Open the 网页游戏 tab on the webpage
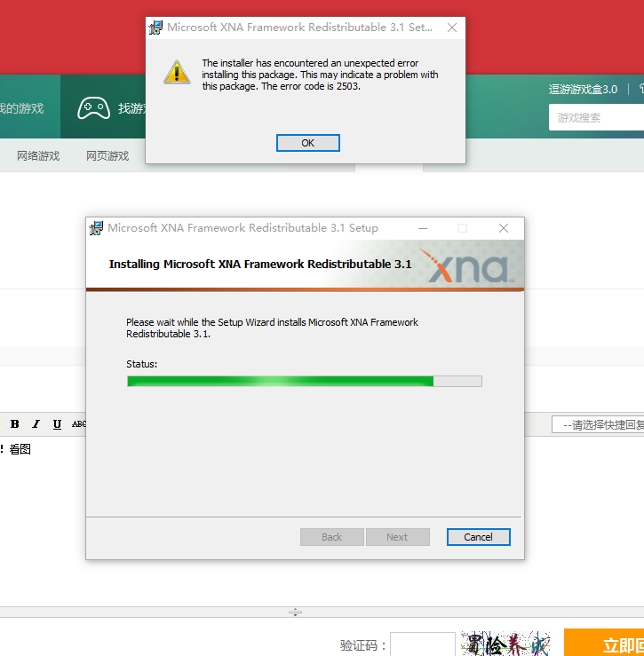The height and width of the screenshot is (656, 644). (x=107, y=156)
